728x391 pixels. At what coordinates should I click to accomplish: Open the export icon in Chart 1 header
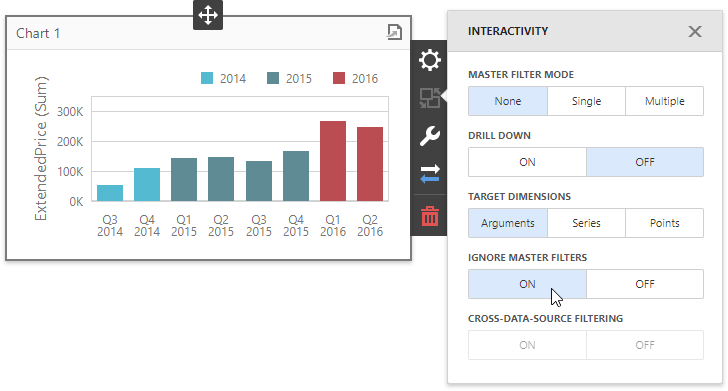[x=394, y=32]
